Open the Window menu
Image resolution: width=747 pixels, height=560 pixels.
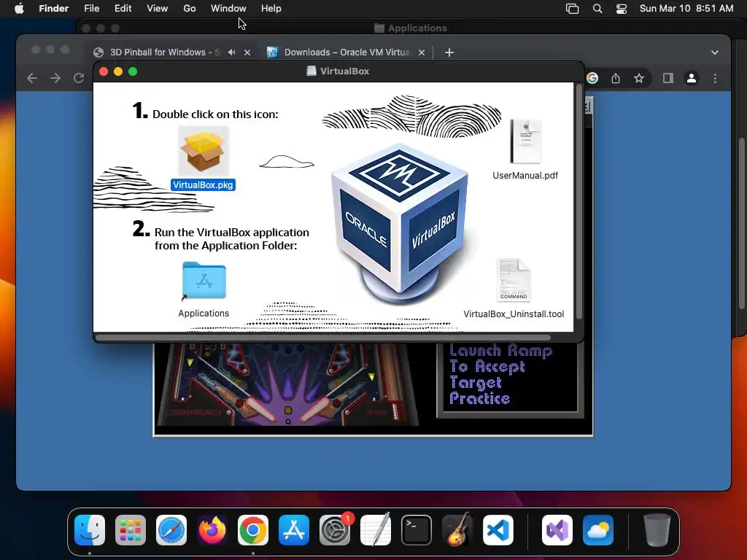tap(228, 9)
